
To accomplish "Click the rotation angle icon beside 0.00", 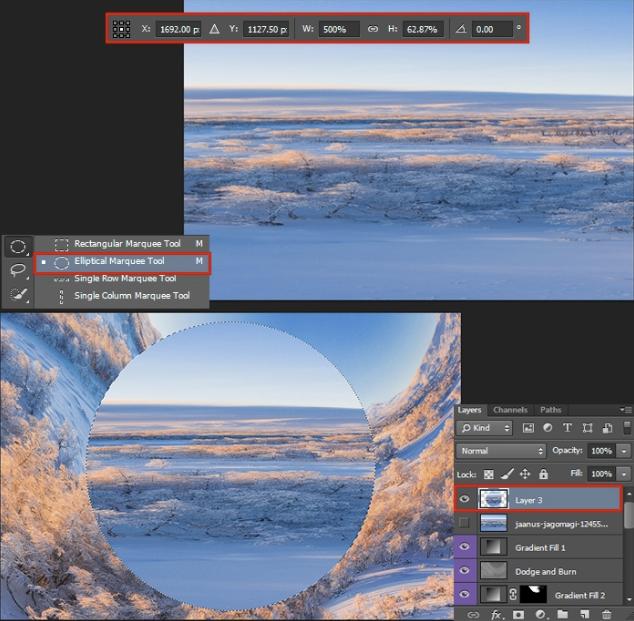I will click(x=461, y=29).
